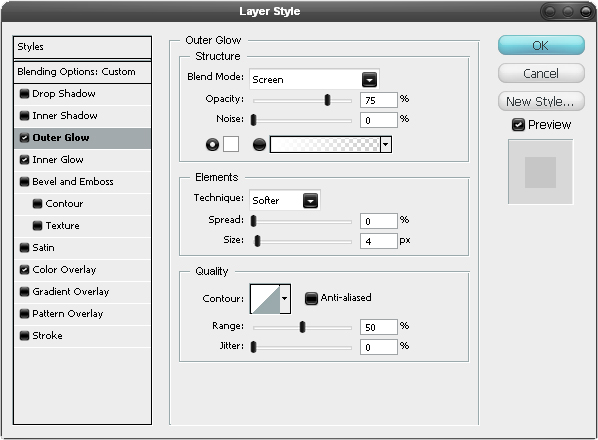598x440 pixels.
Task: Select the gradient glow radio button
Action: click(259, 145)
